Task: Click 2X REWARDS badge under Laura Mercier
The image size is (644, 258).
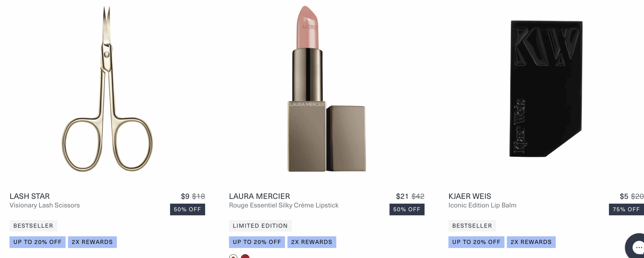Action: point(312,242)
